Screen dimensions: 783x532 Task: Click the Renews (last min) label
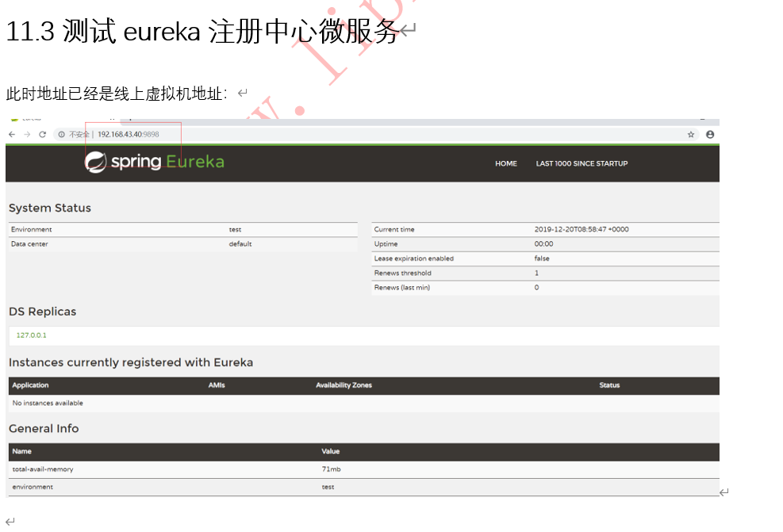(402, 287)
